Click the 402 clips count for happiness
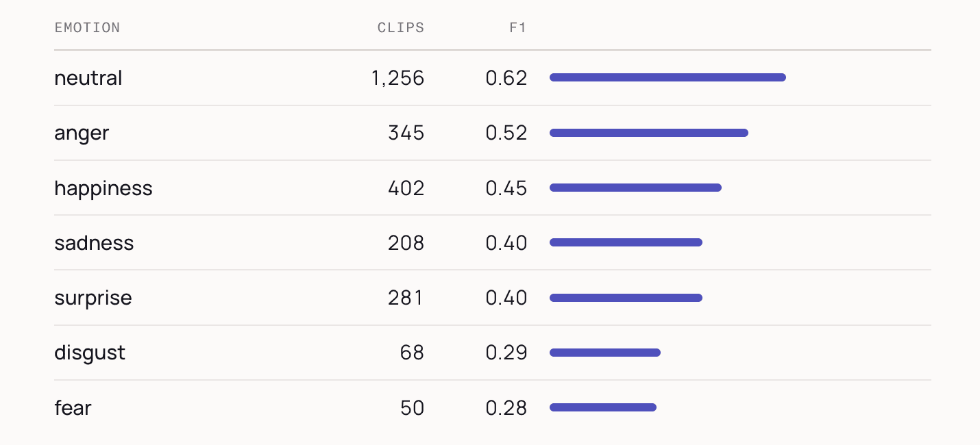 pos(406,188)
